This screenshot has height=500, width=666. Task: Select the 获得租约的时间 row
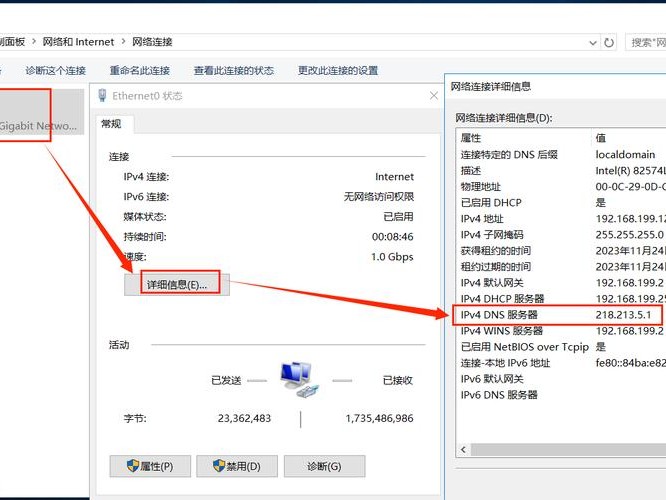(562, 251)
